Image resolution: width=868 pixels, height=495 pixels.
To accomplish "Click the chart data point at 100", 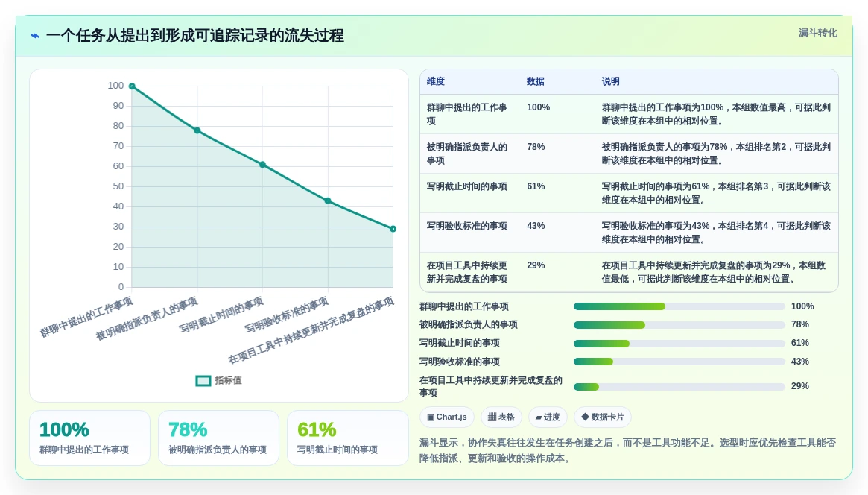I will point(132,86).
